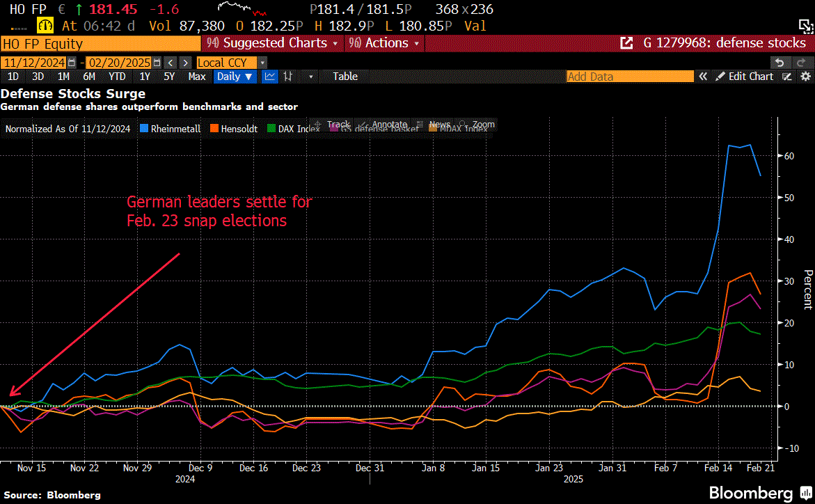
Task: Click the pencil Edit Chart button
Action: [744, 77]
